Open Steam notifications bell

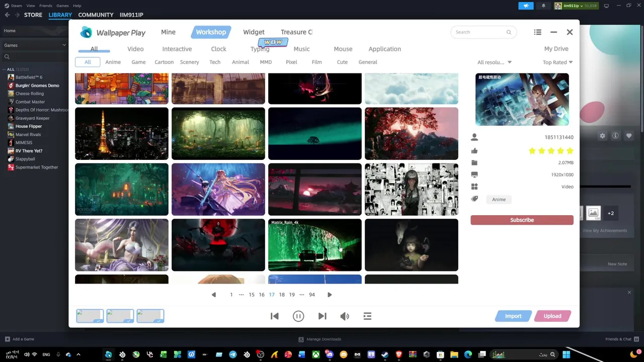pos(543,6)
